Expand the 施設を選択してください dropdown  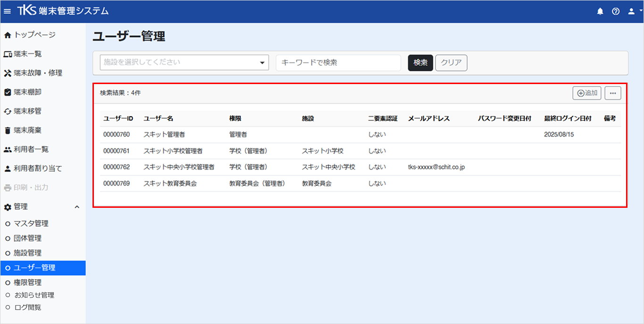click(x=184, y=62)
